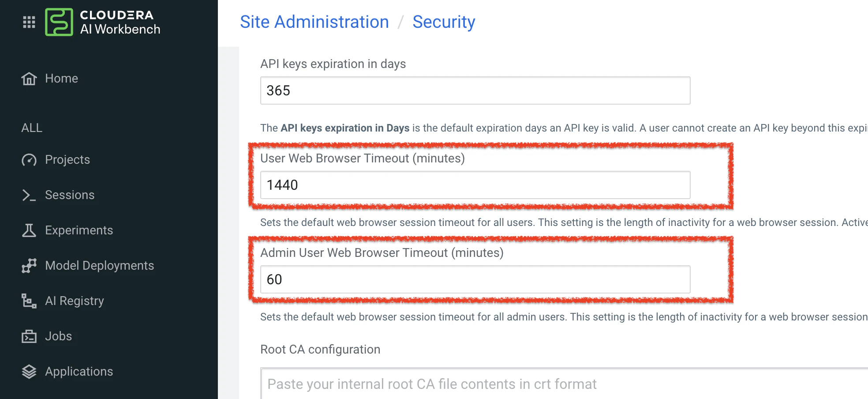Click the Model Deployments icon

29,266
